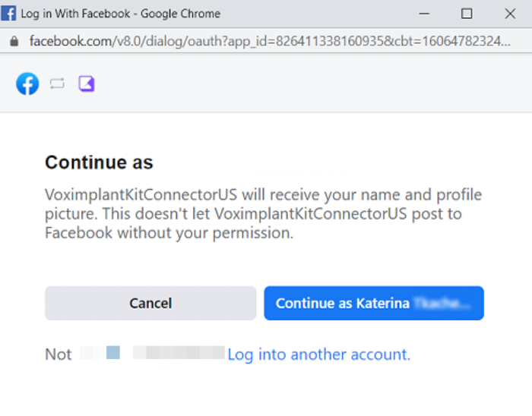Click the facebook.com oauth URL text
This screenshot has width=532, height=416.
(x=270, y=41)
